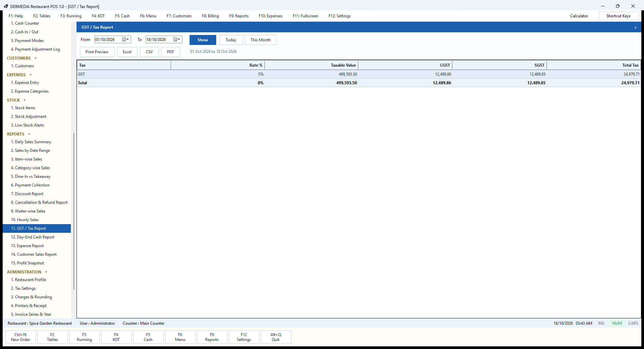Restore down the application window
Screen dimensions: 644x349
point(618,6)
